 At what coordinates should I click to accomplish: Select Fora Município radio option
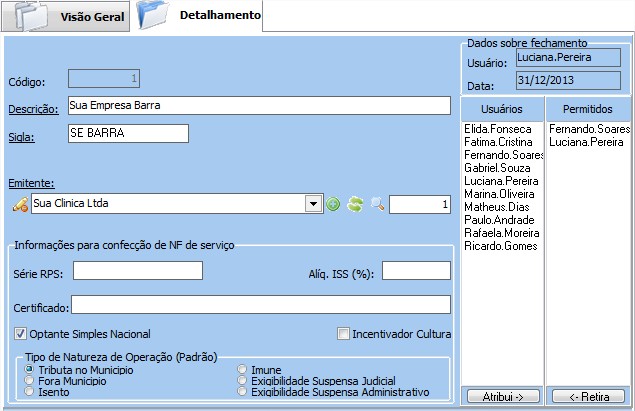pyautogui.click(x=30, y=381)
